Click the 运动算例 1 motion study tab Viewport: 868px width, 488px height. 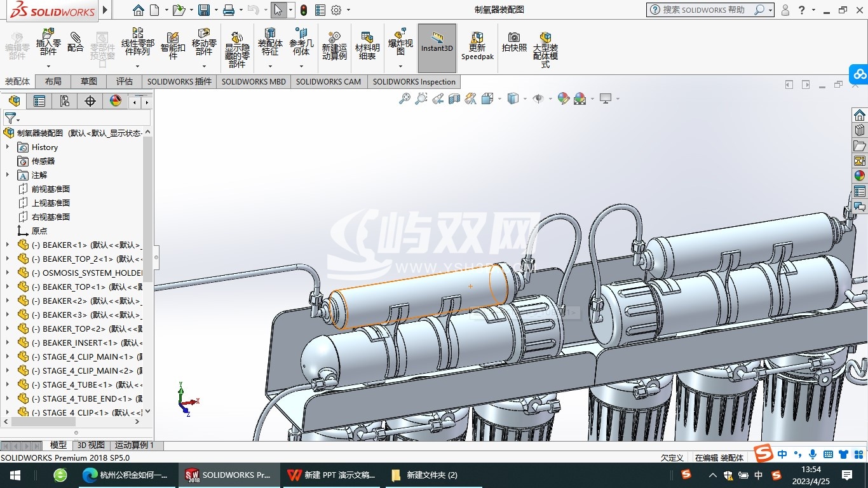pyautogui.click(x=134, y=445)
